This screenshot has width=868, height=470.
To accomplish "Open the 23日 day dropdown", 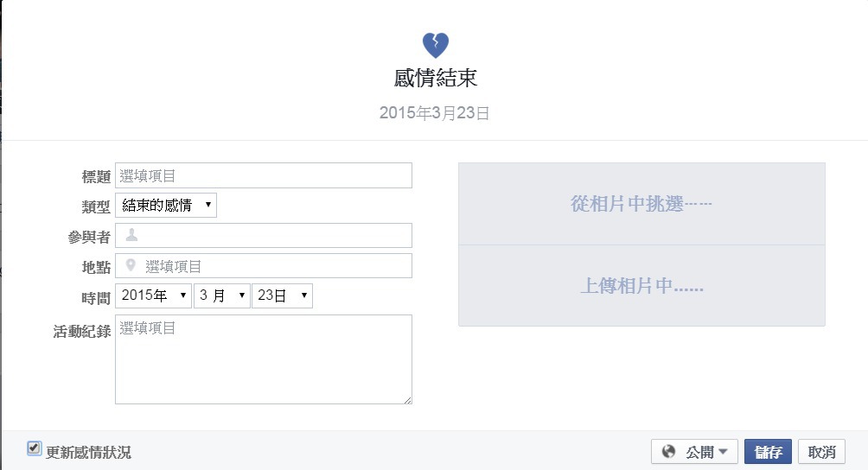I will coord(283,295).
